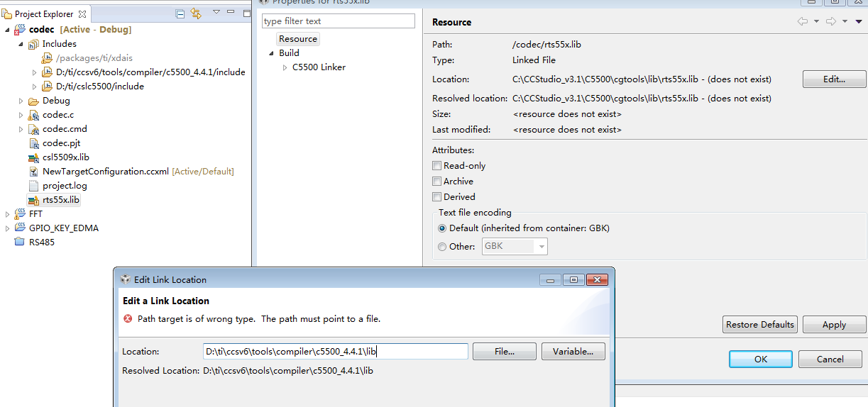Viewport: 868px width, 407px height.
Task: Select codec.cmd file in tree
Action: click(65, 129)
